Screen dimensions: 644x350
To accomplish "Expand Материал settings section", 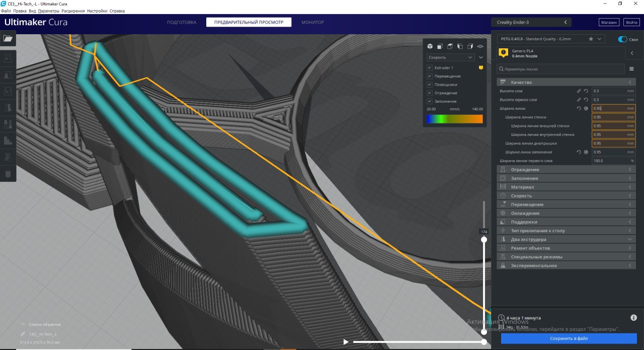I will tap(566, 187).
